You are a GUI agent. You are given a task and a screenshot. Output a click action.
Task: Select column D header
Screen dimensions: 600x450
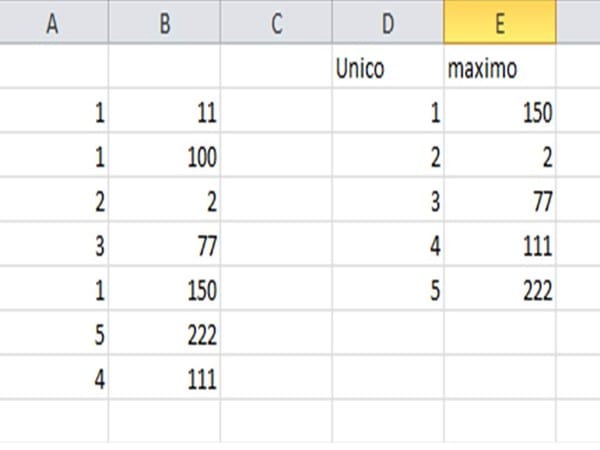tap(388, 24)
